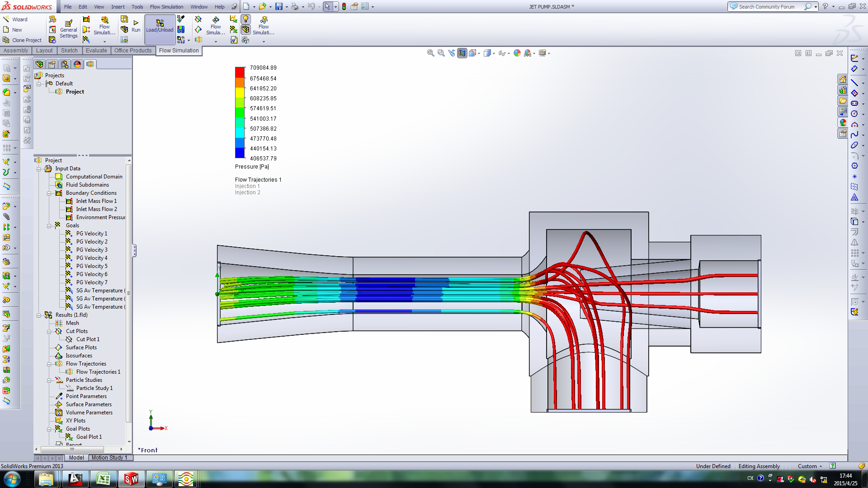Screen dimensions: 868x488
Task: Launch Excel from the taskbar
Action: point(103,479)
